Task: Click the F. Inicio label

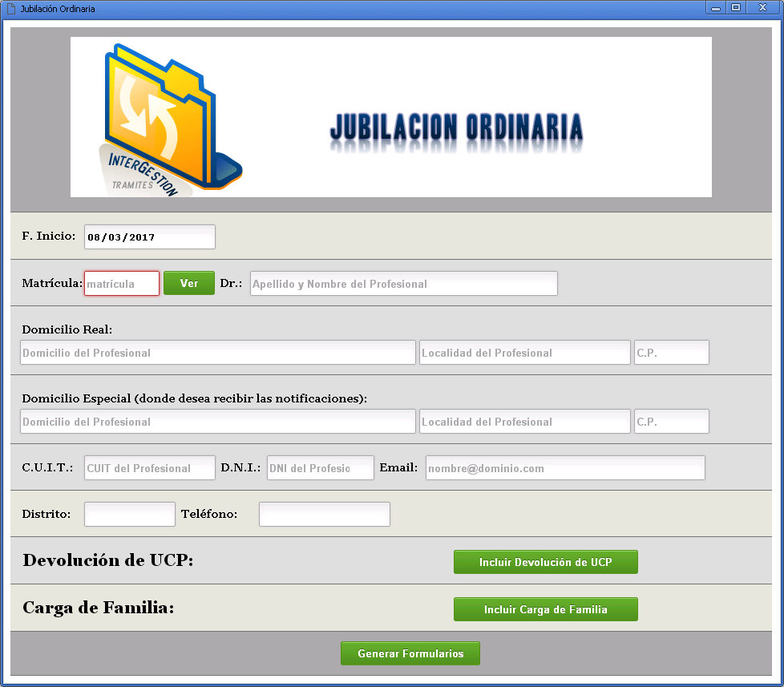Action: (x=49, y=236)
